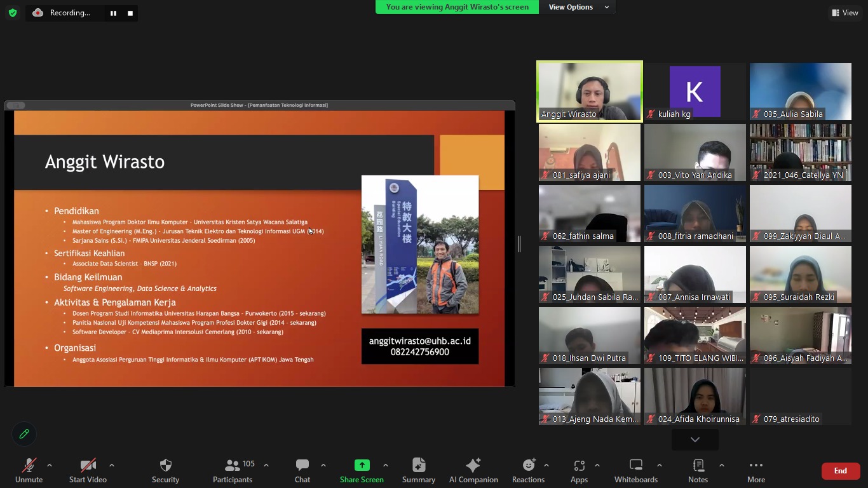Open the Security shield menu

pos(165,471)
